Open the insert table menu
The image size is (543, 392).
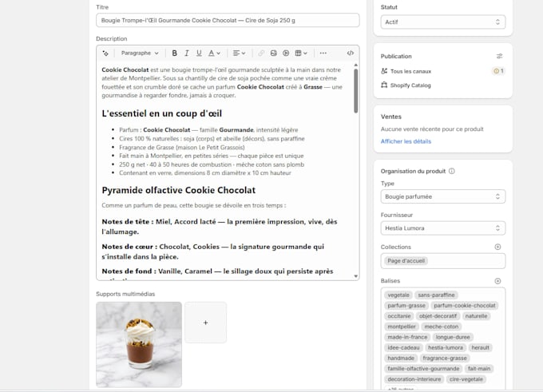(x=301, y=53)
